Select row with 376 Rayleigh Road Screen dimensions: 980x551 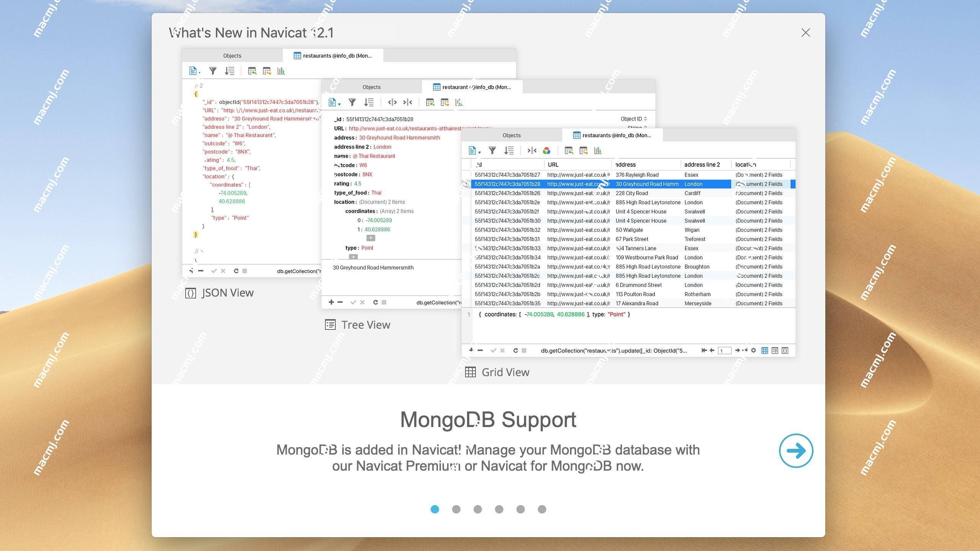pyautogui.click(x=633, y=175)
